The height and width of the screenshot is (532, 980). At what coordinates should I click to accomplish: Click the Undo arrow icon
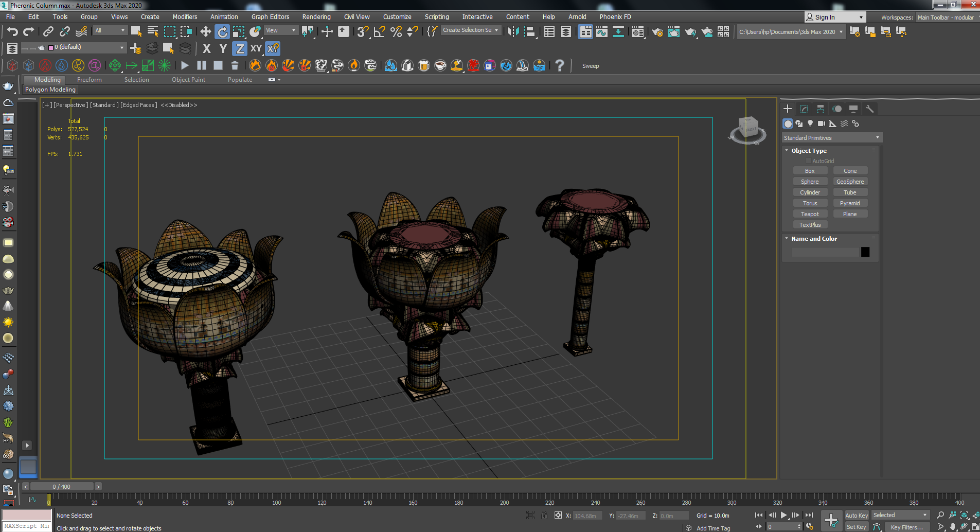[12, 32]
